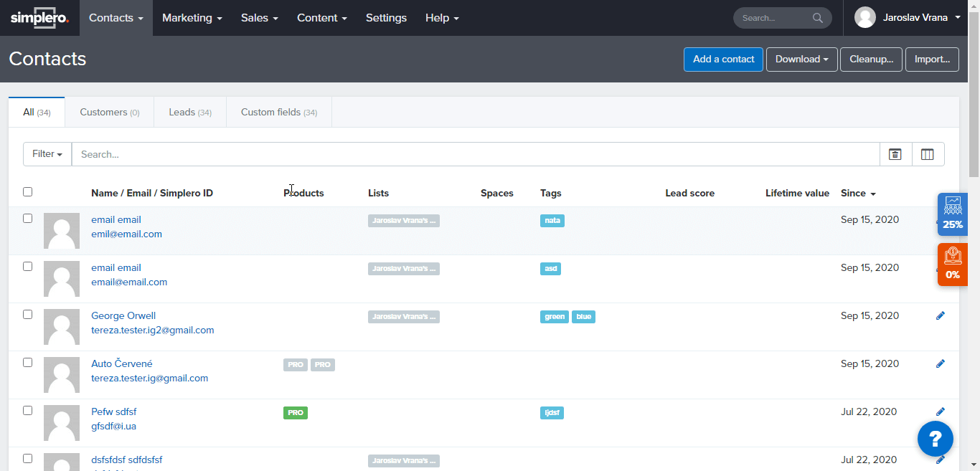The image size is (980, 471).
Task: Open the column chooser icon
Action: click(x=928, y=154)
